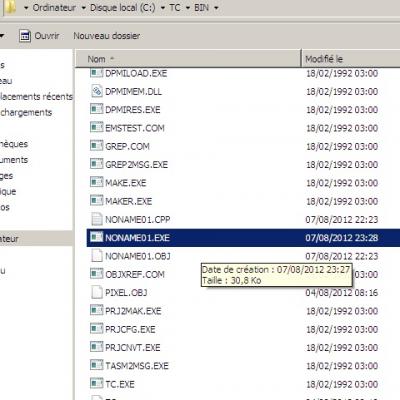Click the GREP.COM program icon
Screen dimensions: 400x400
tap(97, 146)
